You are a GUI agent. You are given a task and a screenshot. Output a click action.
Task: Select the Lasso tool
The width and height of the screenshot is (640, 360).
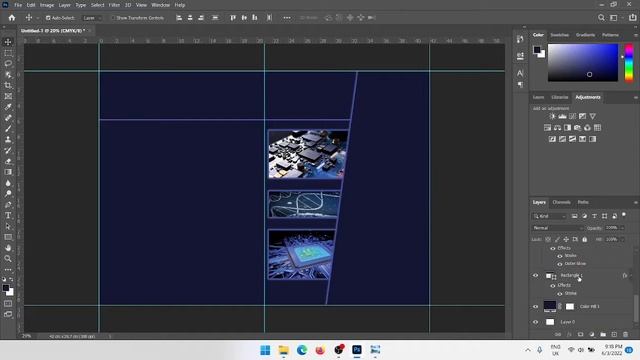(8, 64)
